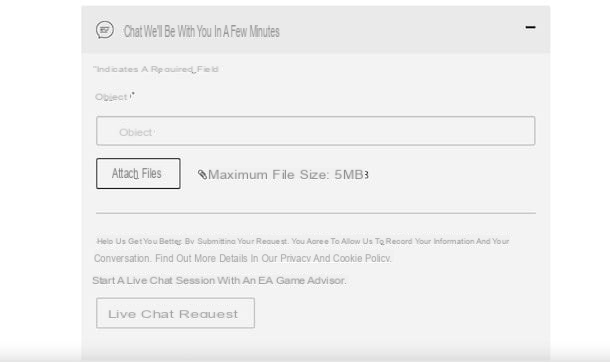Click the Maximum File Size 5MB text

[288, 175]
